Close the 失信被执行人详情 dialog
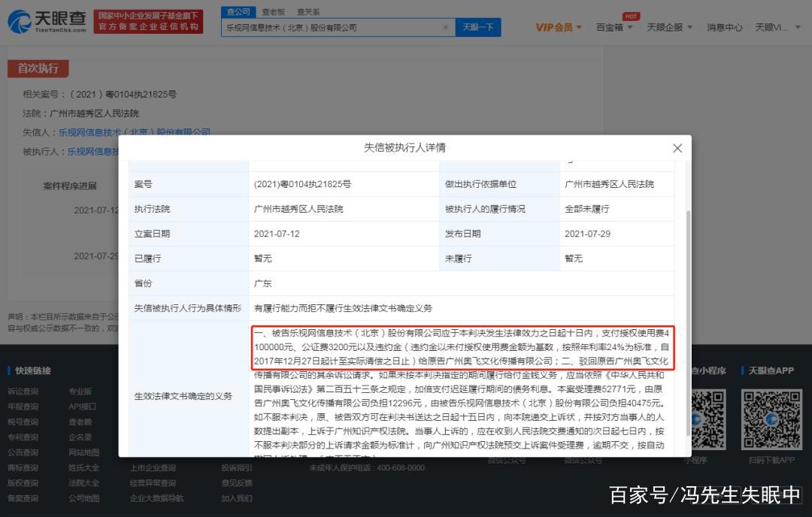 tap(677, 148)
